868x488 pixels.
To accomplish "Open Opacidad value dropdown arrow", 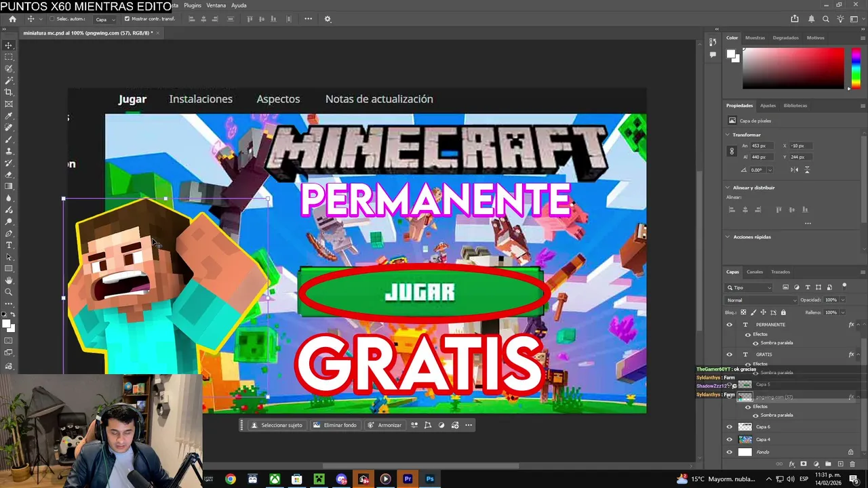I will click(843, 300).
